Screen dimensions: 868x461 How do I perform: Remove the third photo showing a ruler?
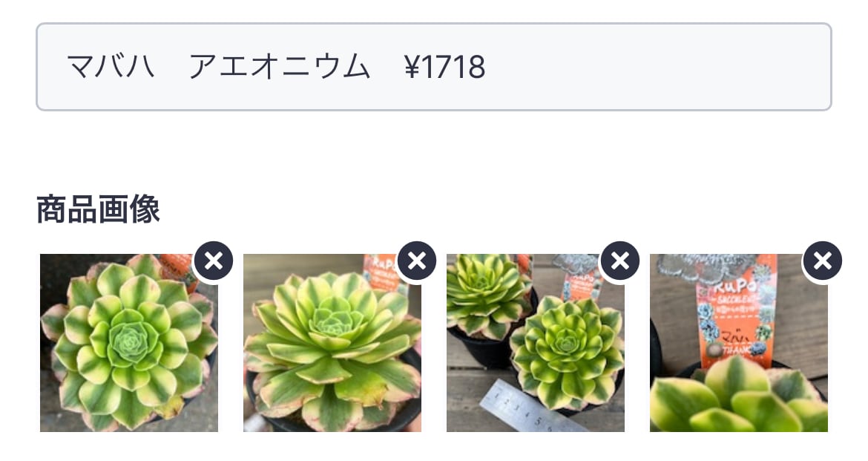click(619, 261)
